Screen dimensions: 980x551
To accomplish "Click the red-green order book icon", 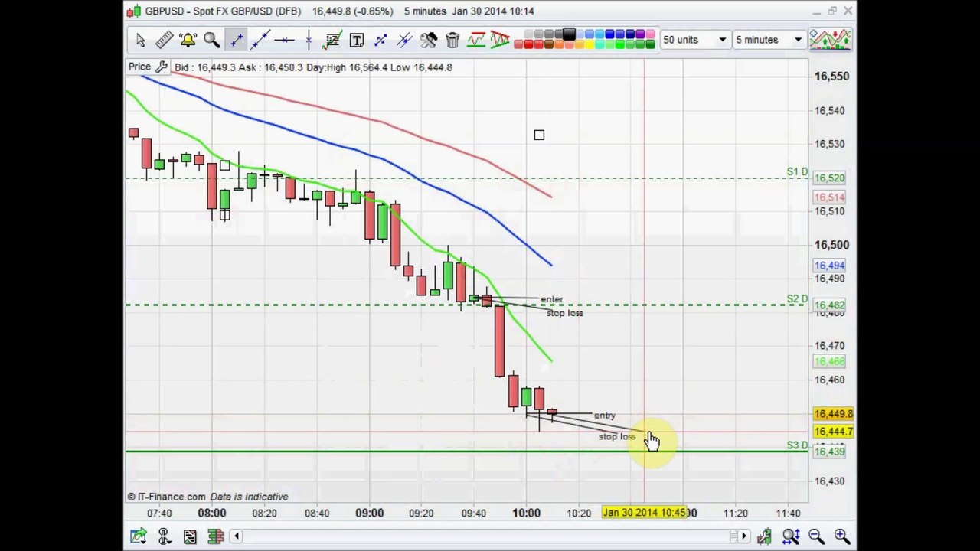I will point(215,536).
